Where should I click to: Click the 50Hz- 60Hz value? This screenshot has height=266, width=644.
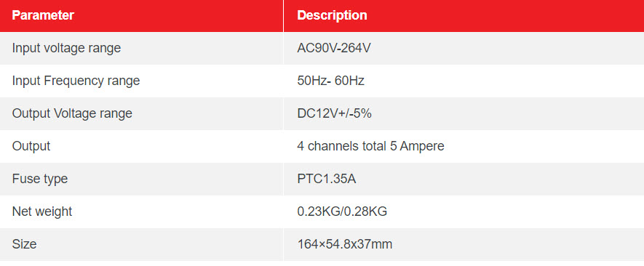[330, 81]
